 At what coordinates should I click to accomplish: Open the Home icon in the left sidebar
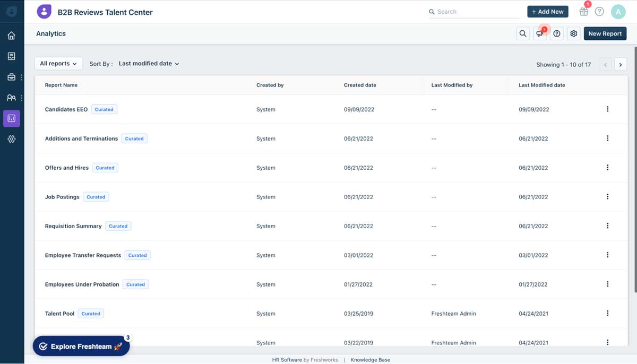11,35
